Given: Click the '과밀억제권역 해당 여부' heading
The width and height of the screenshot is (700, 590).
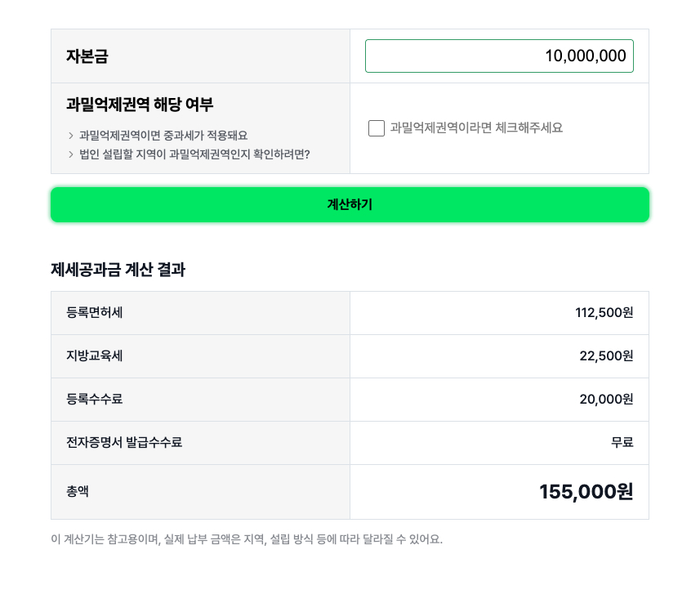Looking at the screenshot, I should [x=140, y=105].
